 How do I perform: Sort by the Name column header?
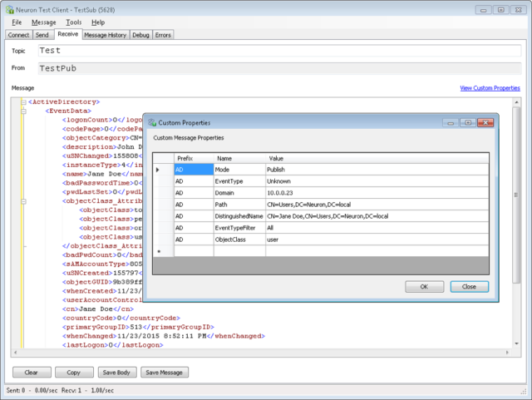(239, 158)
